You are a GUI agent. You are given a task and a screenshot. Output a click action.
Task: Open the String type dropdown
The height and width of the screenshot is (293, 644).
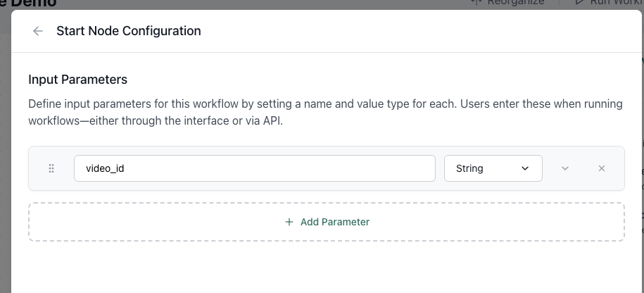pyautogui.click(x=493, y=168)
